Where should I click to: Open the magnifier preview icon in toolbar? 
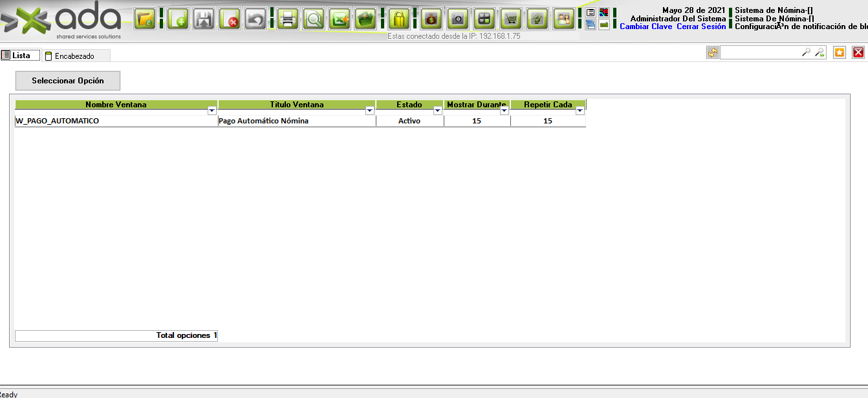(314, 19)
